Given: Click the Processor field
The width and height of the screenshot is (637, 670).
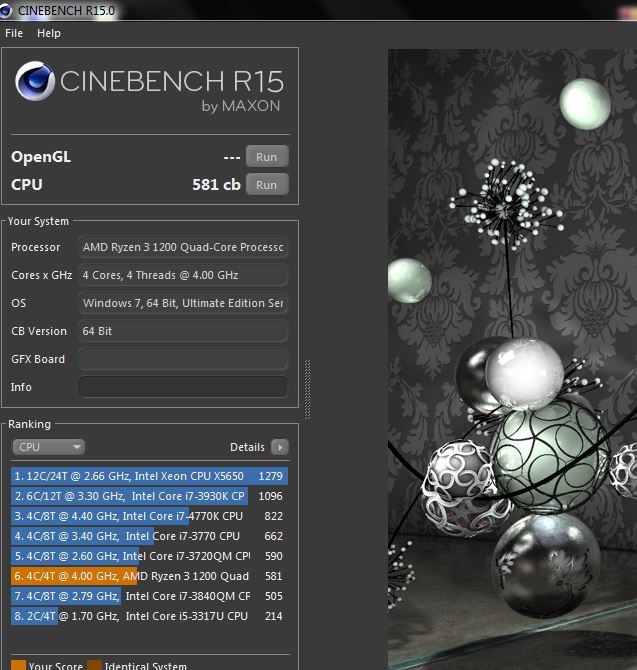Looking at the screenshot, I should (183, 247).
